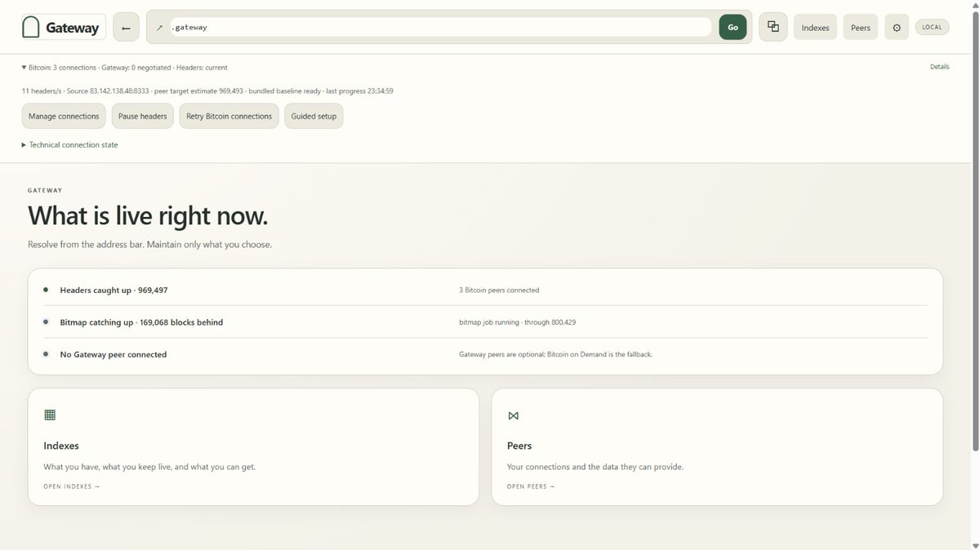Image resolution: width=980 pixels, height=550 pixels.
Task: Click '3 Bitcoin peers connected' text
Action: point(499,290)
